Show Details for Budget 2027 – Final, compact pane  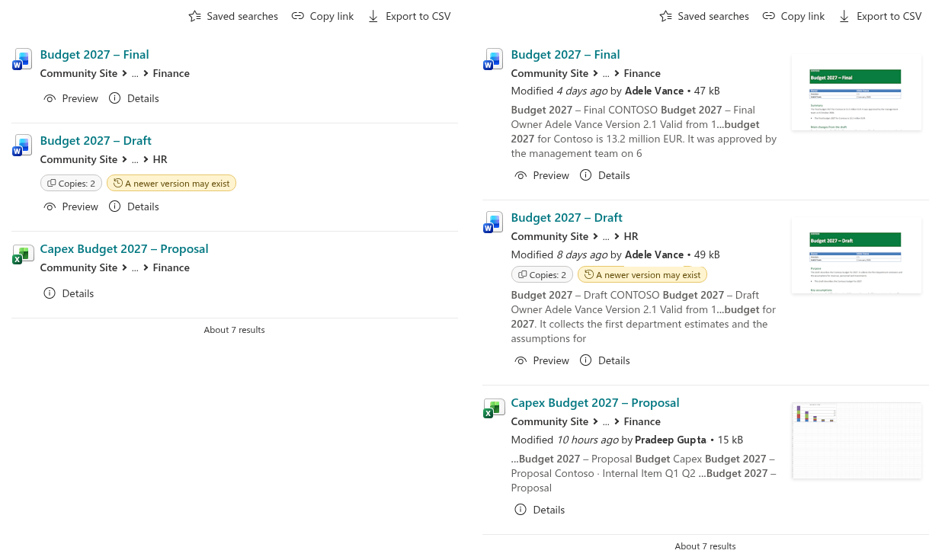[134, 98]
